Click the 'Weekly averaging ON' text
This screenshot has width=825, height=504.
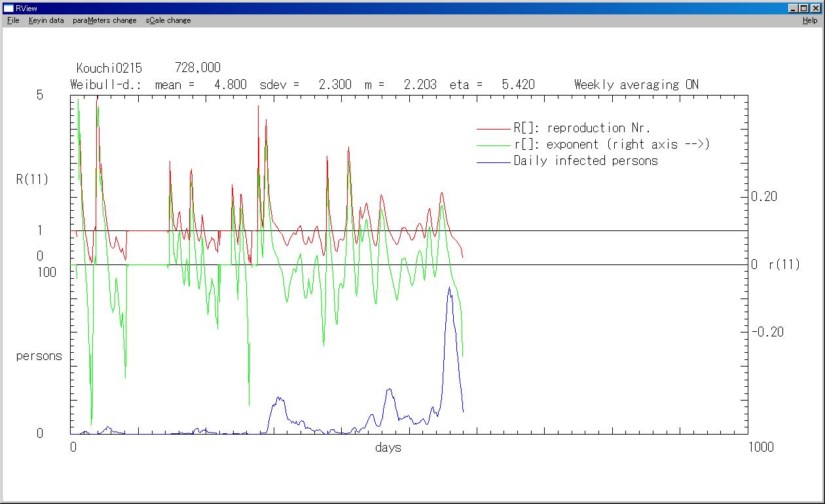tap(636, 84)
